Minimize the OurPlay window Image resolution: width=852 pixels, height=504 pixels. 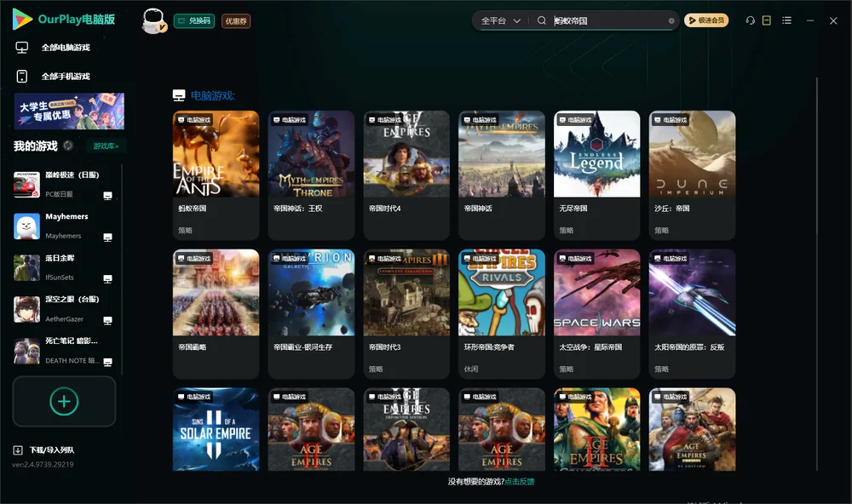point(810,20)
